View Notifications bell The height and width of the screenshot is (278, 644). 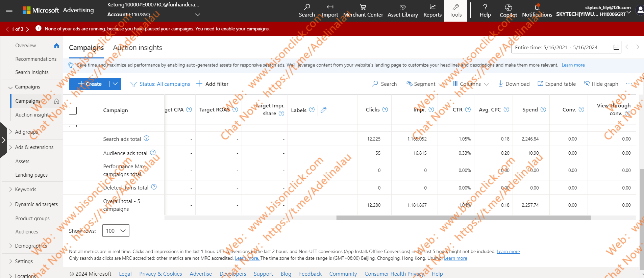click(537, 10)
